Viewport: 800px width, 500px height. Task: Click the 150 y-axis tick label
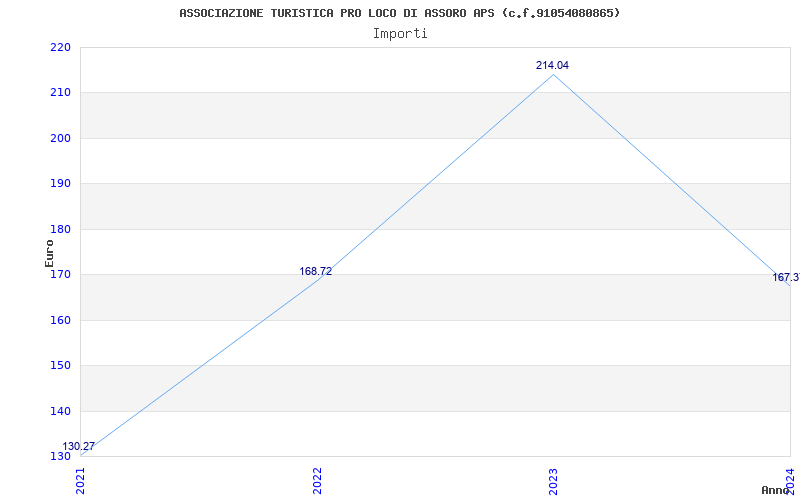pyautogui.click(x=60, y=366)
